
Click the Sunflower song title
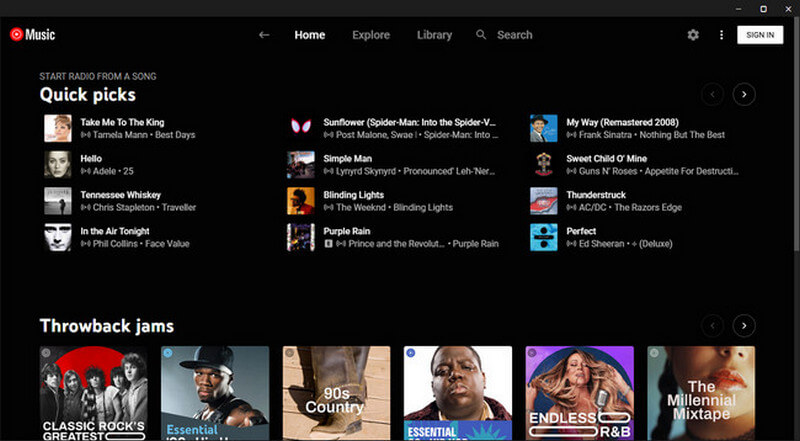tap(410, 122)
